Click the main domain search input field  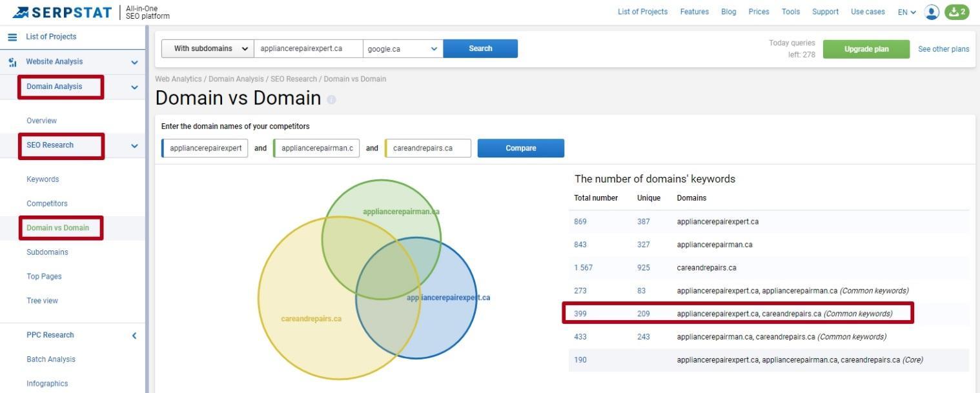309,48
